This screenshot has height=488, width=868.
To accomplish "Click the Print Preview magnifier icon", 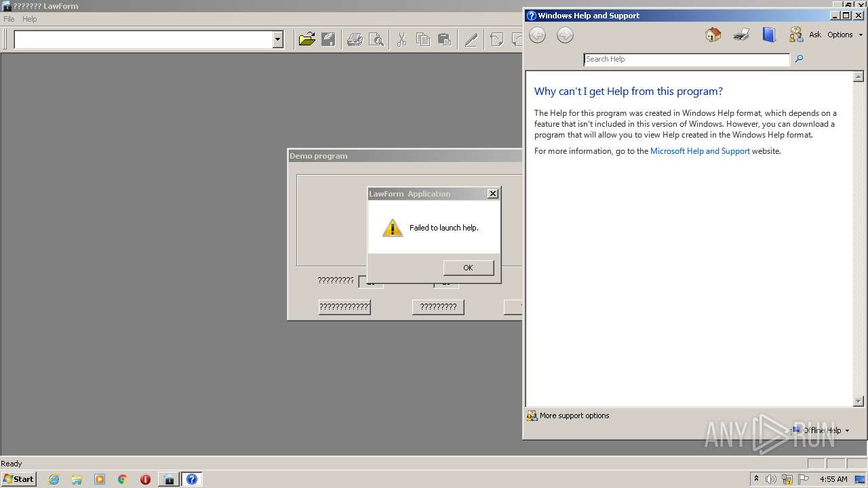I will click(376, 39).
